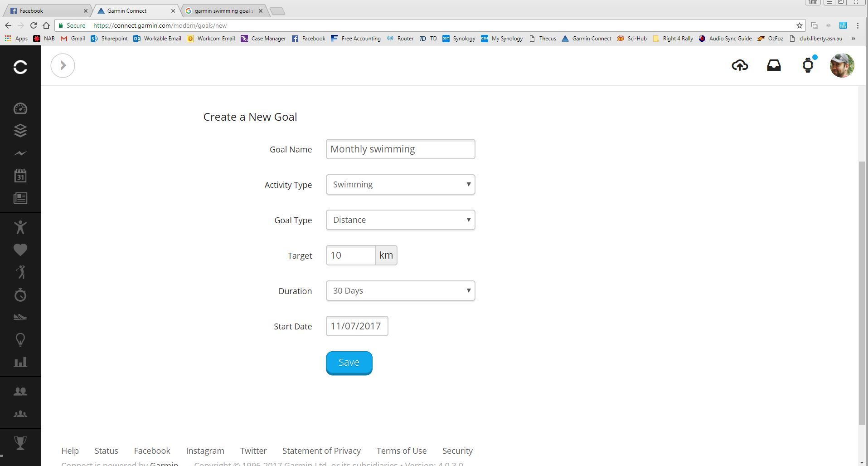The height and width of the screenshot is (466, 868).
Task: Click the heart health icon in sidebar
Action: (20, 250)
